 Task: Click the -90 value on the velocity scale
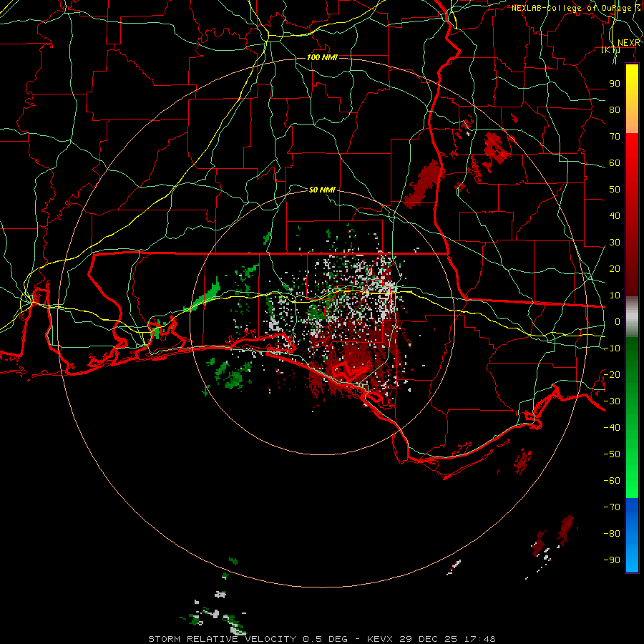pos(612,560)
